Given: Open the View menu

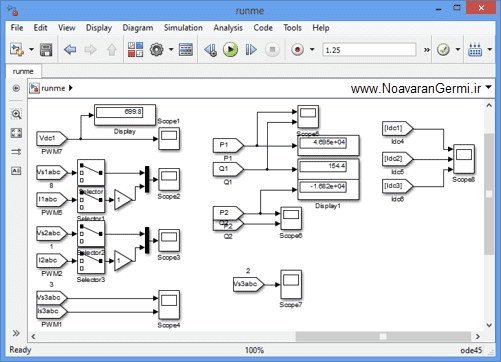Looking at the screenshot, I should [66, 28].
